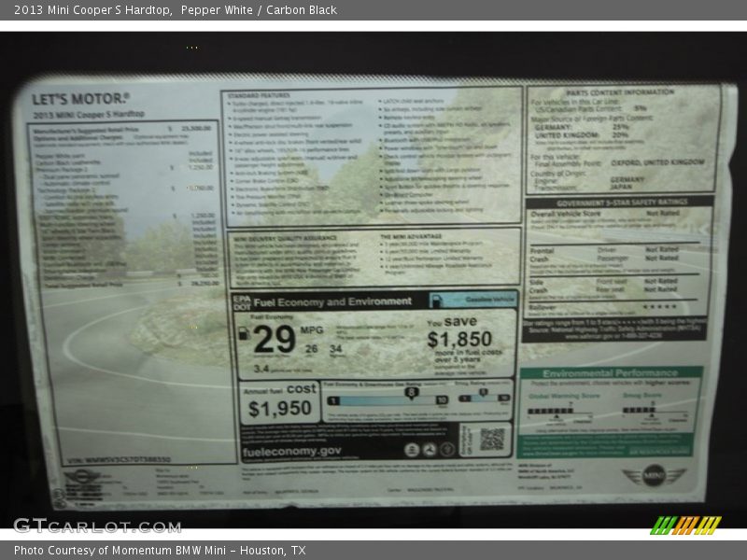
Task: Click the fuel pump icon beside 29 MPG
Action: 244,333
